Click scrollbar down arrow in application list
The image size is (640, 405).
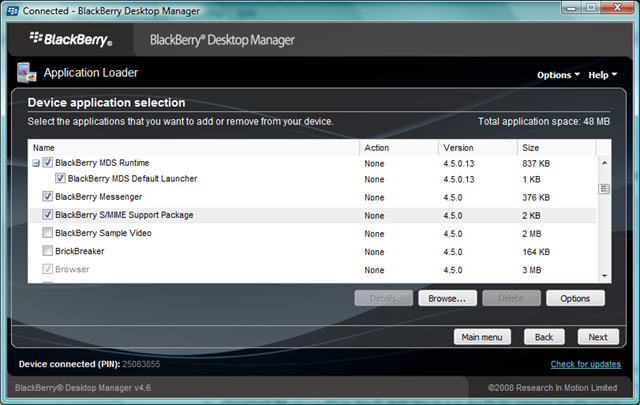click(x=604, y=276)
